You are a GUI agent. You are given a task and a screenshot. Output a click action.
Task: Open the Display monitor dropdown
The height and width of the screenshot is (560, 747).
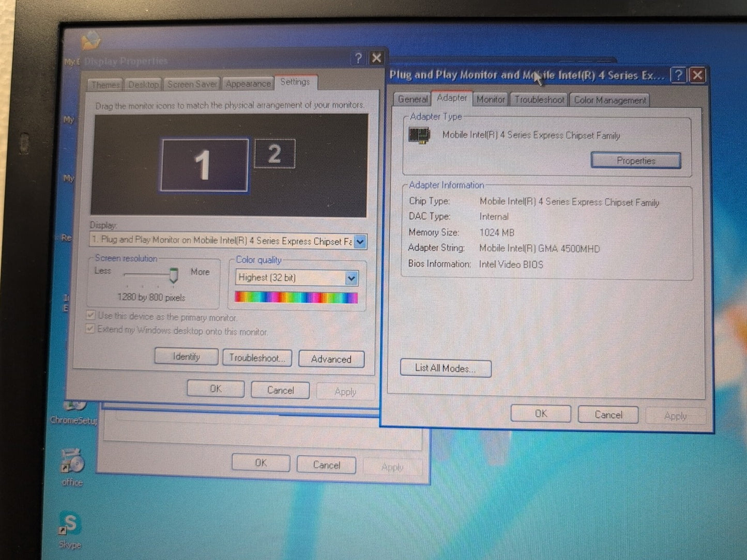point(360,241)
